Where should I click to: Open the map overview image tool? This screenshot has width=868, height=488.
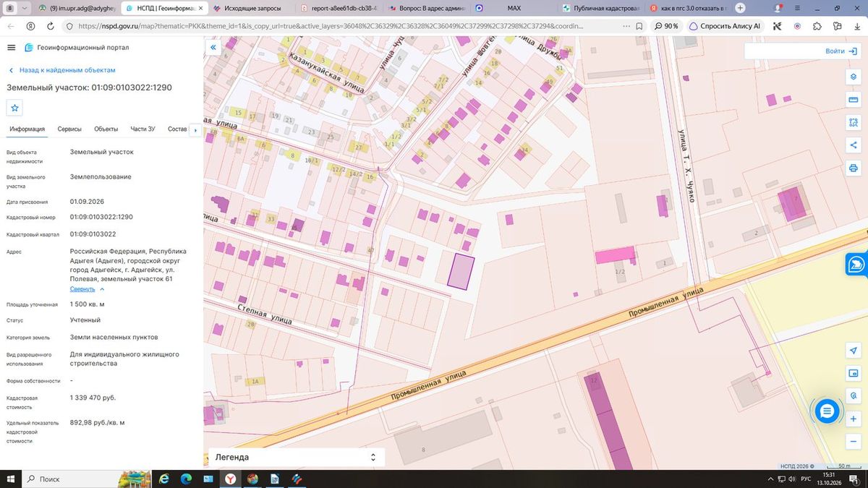coord(854,373)
